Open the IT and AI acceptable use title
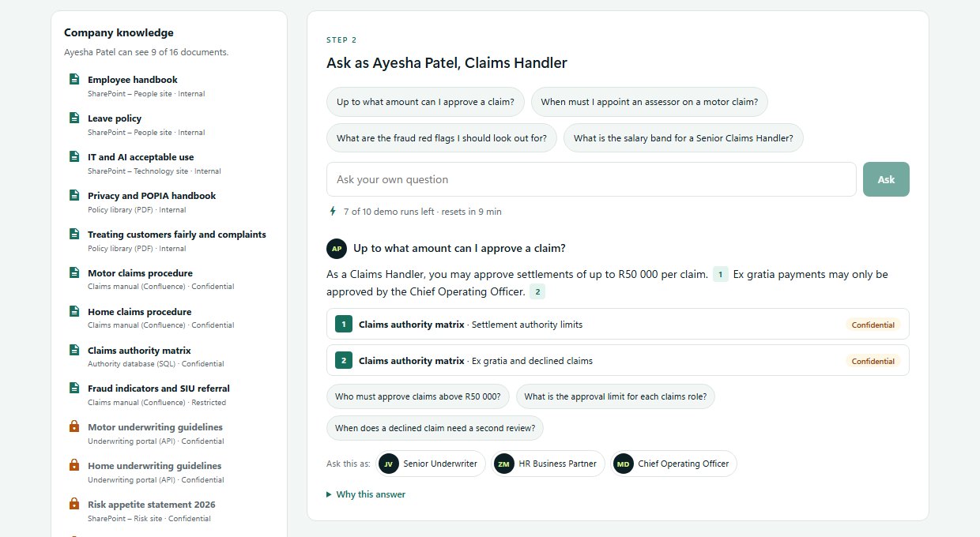The width and height of the screenshot is (980, 537). 141,157
